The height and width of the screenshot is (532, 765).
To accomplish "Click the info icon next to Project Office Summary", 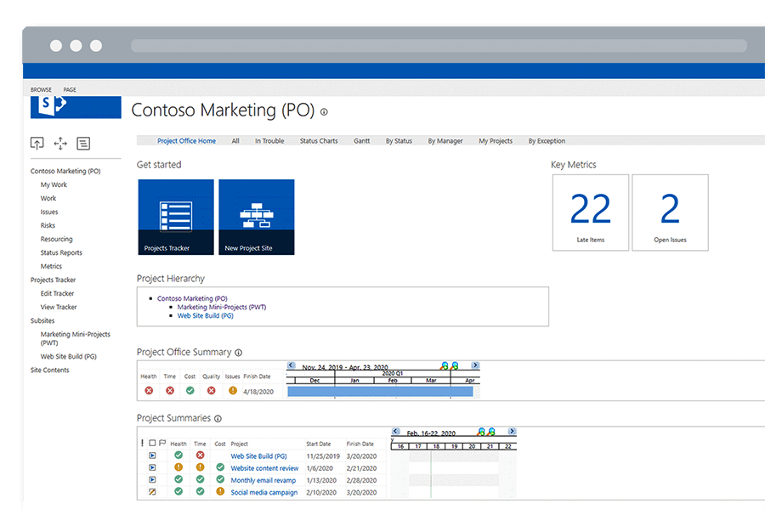I will [x=239, y=353].
